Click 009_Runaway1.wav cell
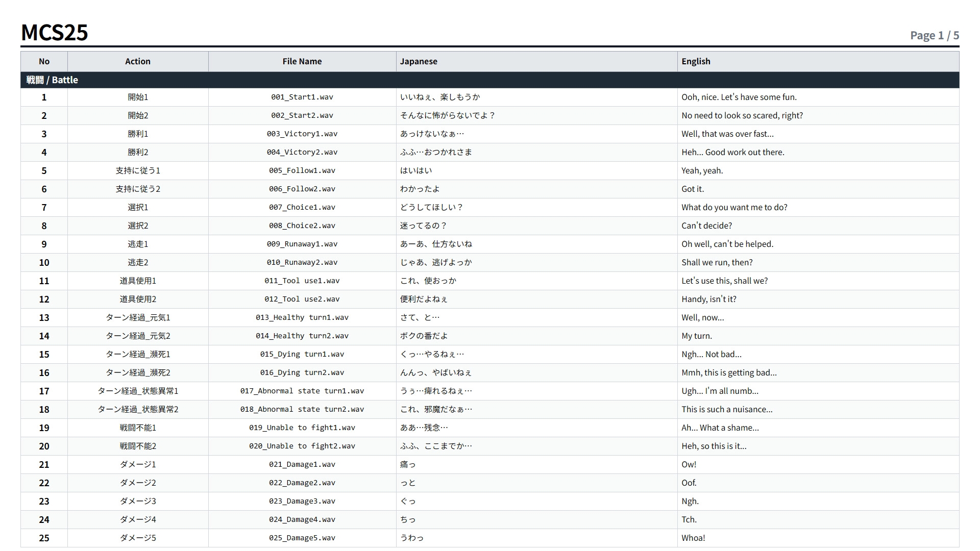Image resolution: width=980 pixels, height=551 pixels. (302, 244)
